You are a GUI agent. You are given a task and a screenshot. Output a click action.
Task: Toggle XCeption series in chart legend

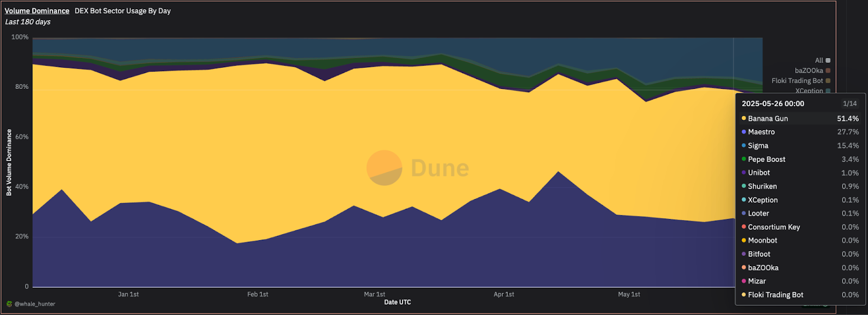813,91
